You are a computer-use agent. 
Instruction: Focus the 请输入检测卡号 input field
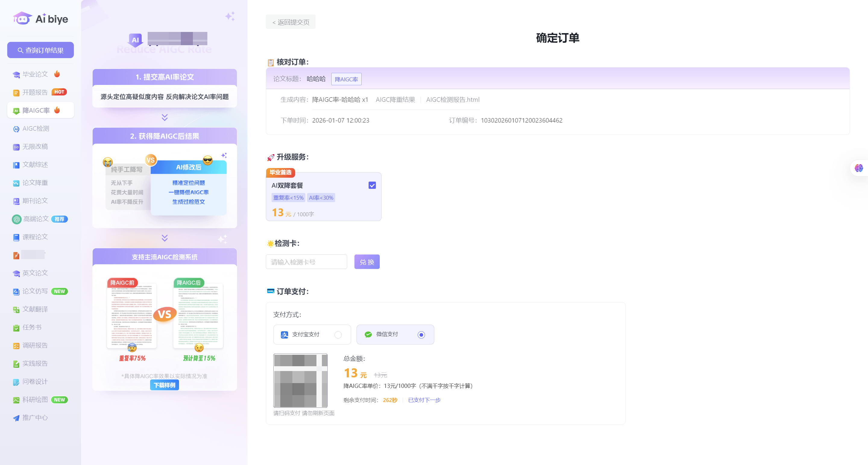(306, 262)
